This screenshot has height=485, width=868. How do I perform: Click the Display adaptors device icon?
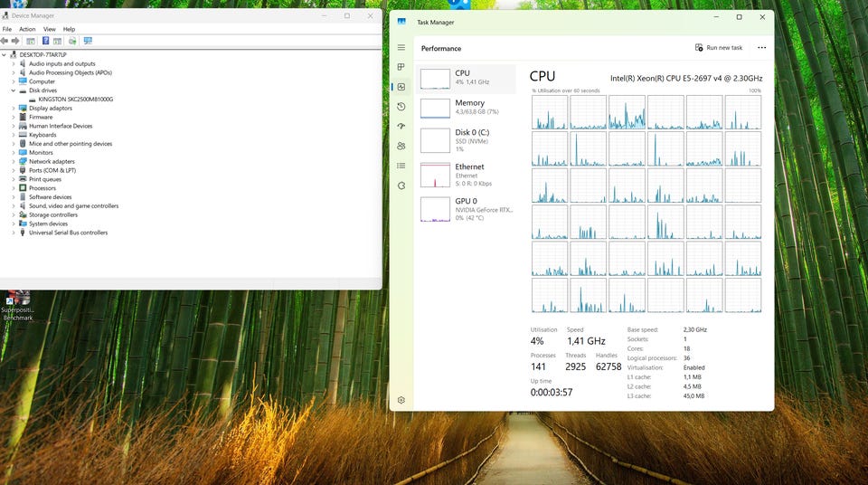point(23,108)
